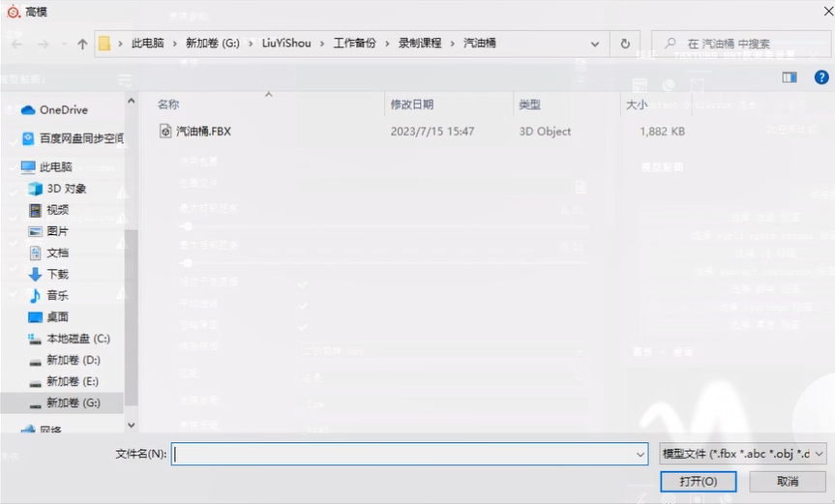Screen dimensions: 835x504
Task: Open the 下载 folder in sidebar
Action: [57, 274]
